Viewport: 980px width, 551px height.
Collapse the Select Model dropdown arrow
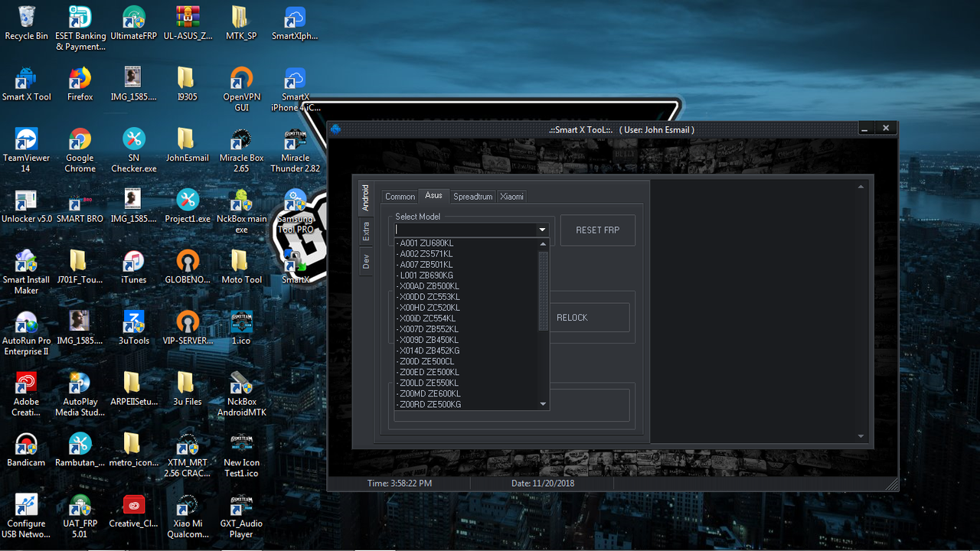pyautogui.click(x=542, y=230)
